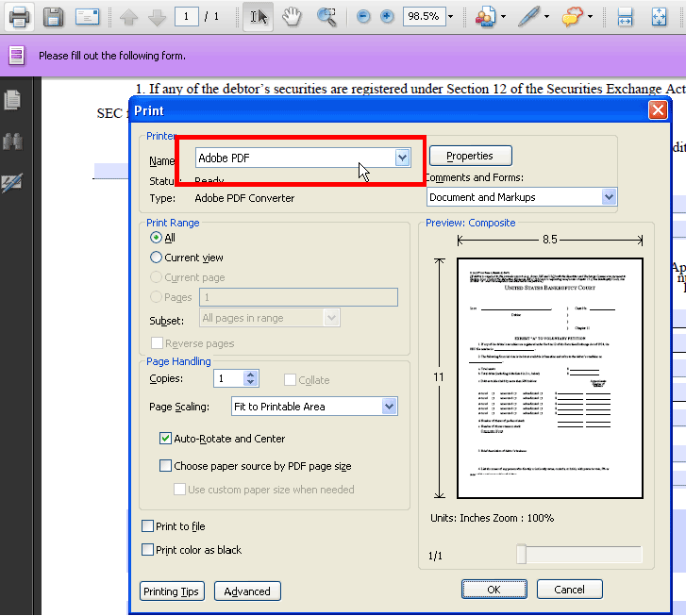Open the Review & Comment bubble icon
Image resolution: width=686 pixels, height=616 pixels.
[572, 17]
